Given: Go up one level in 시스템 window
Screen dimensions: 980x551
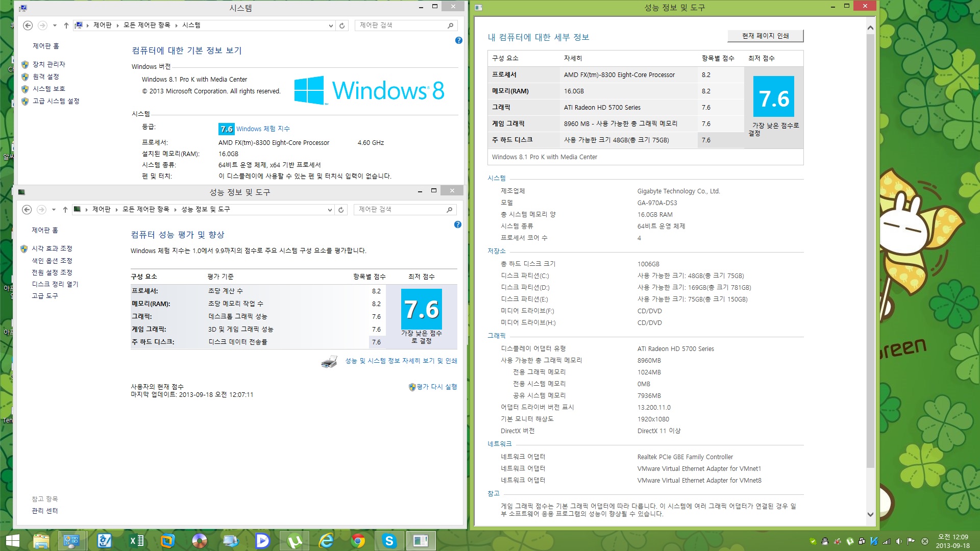Looking at the screenshot, I should tap(66, 26).
